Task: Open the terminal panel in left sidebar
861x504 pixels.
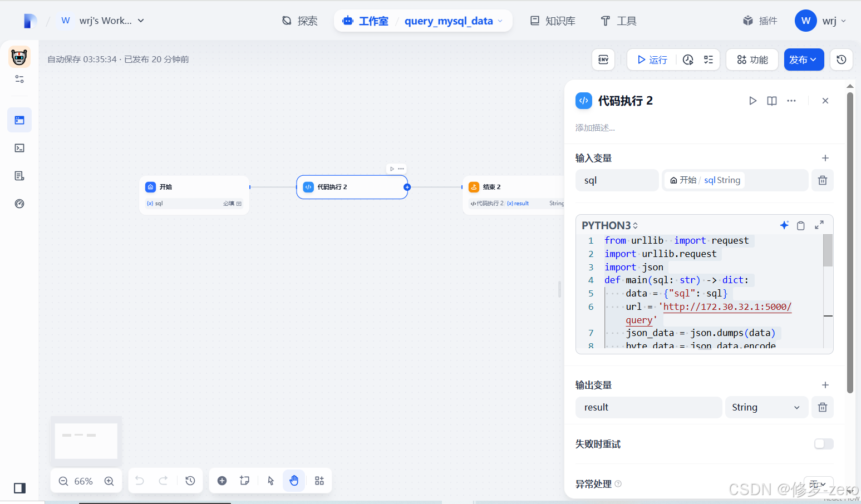Action: [x=19, y=147]
